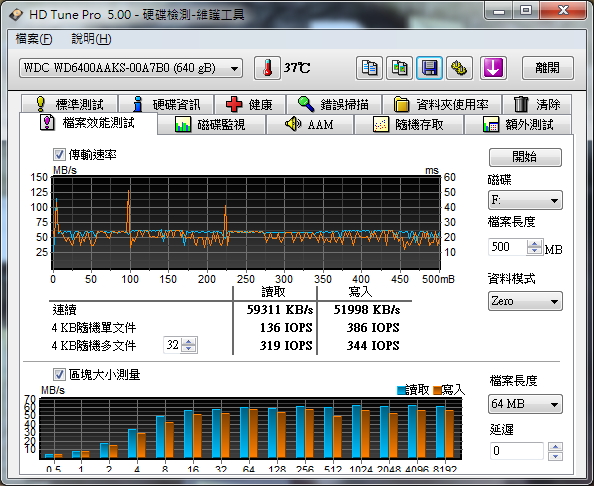The width and height of the screenshot is (594, 486).
Task: Open the 隨機存取 tab
Action: (x=409, y=125)
